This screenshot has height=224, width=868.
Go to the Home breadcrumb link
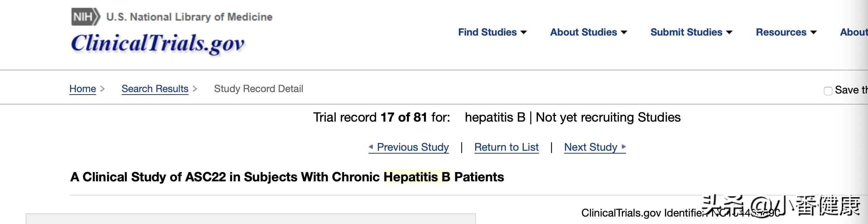point(83,89)
